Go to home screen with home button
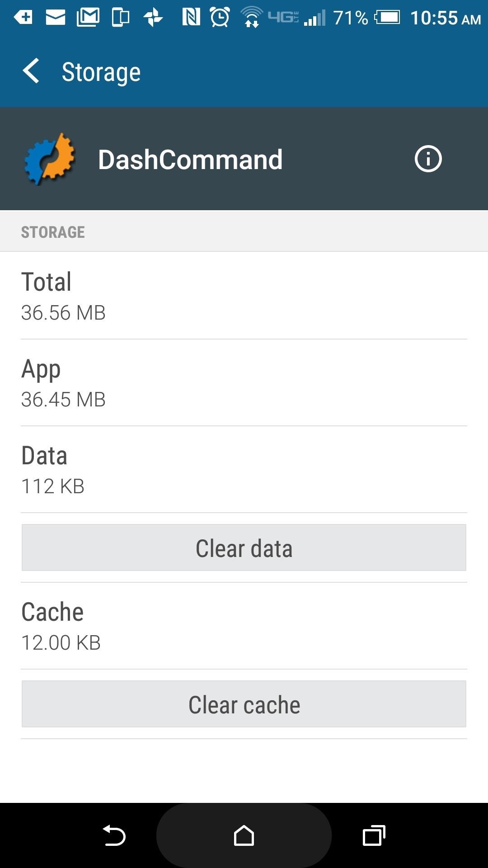 (244, 835)
